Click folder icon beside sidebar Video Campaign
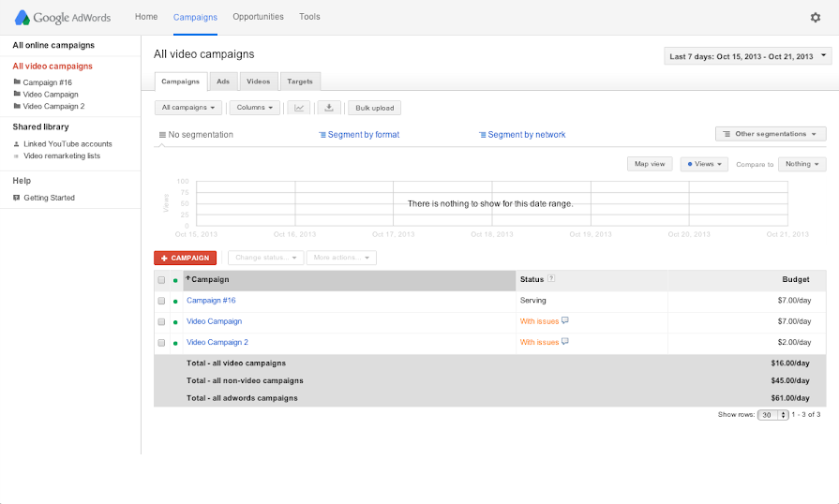The width and height of the screenshot is (839, 504). (17, 94)
